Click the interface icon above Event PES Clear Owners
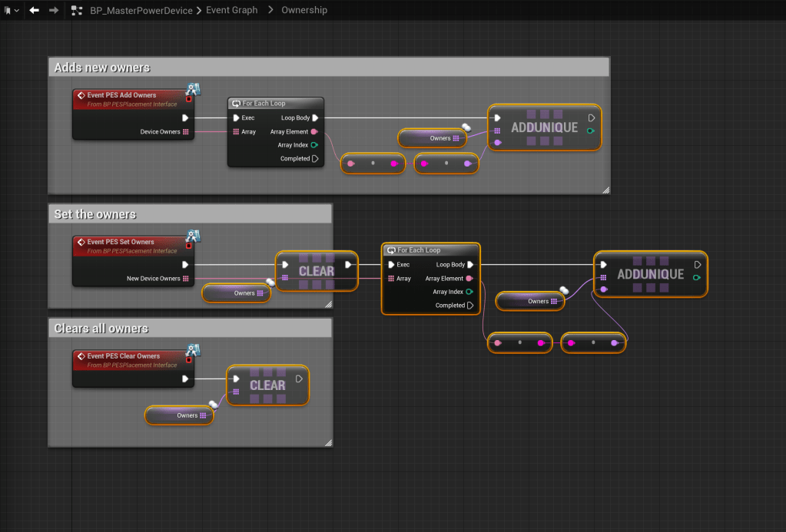The image size is (786, 532). (x=193, y=351)
